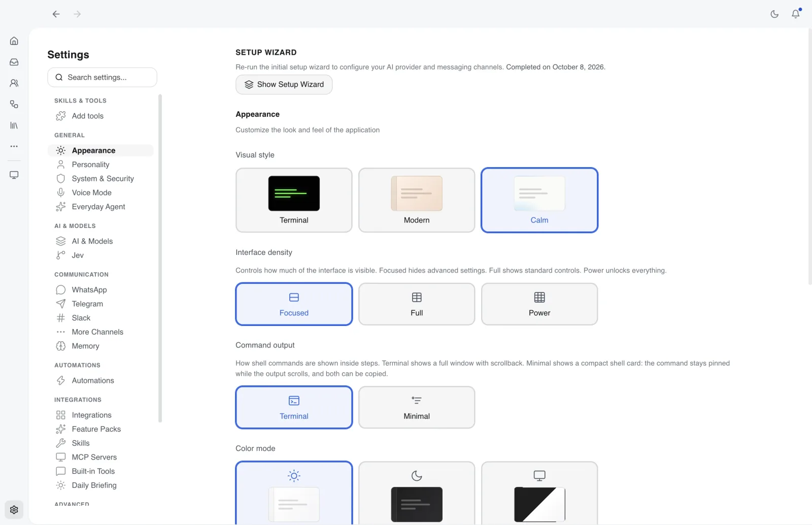Open MCP Servers settings page
The width and height of the screenshot is (812, 525).
tap(100, 457)
